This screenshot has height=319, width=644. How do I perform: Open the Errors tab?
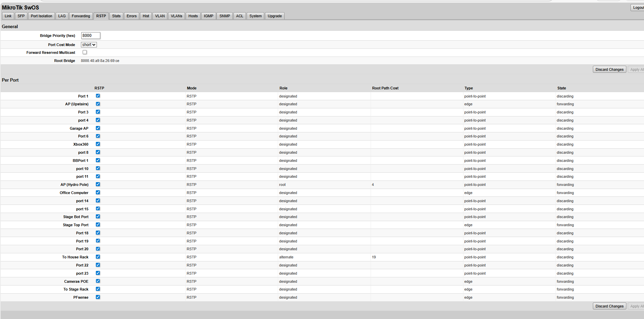131,16
